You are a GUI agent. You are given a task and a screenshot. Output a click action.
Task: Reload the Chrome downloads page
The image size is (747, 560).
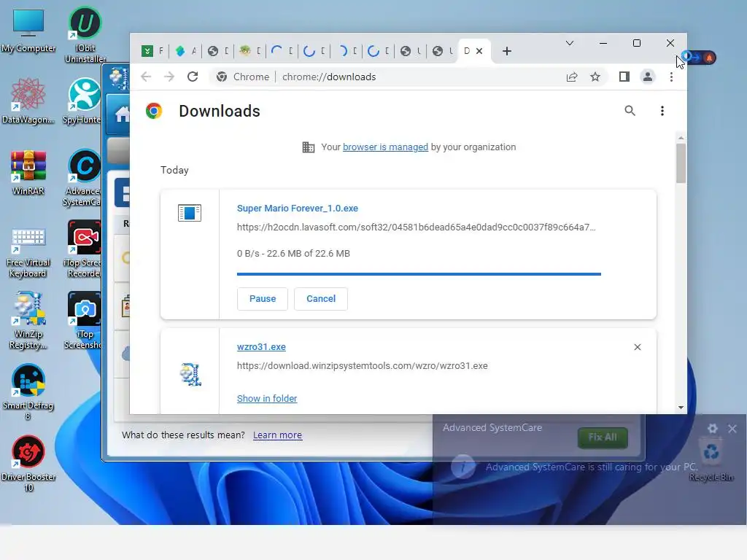tap(193, 77)
